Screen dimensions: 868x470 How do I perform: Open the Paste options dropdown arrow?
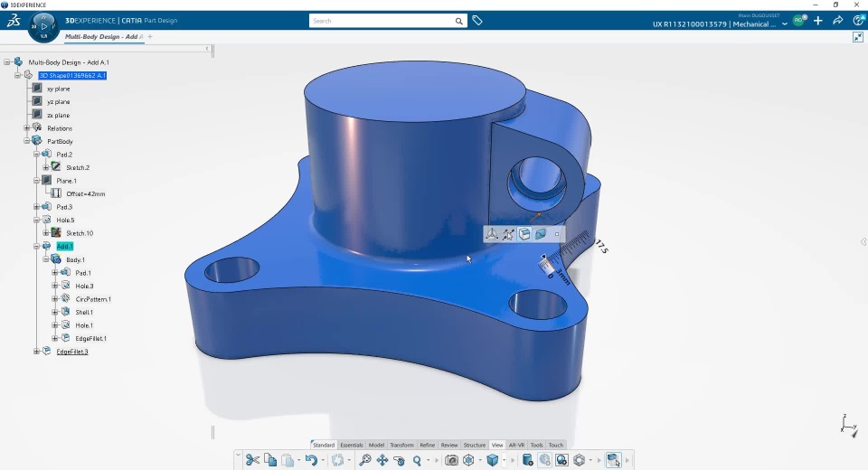(299, 461)
